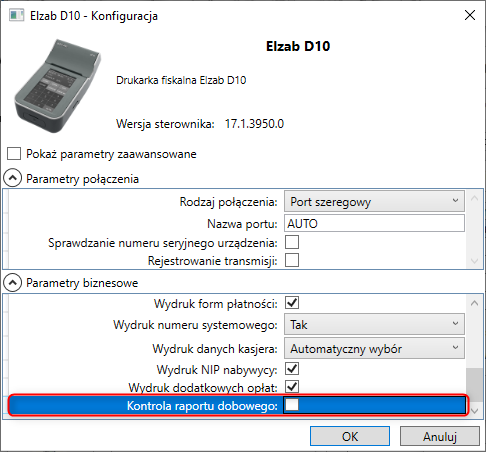This screenshot has width=486, height=452.
Task: Click business parameters scrollbar thumb
Action: point(475,385)
